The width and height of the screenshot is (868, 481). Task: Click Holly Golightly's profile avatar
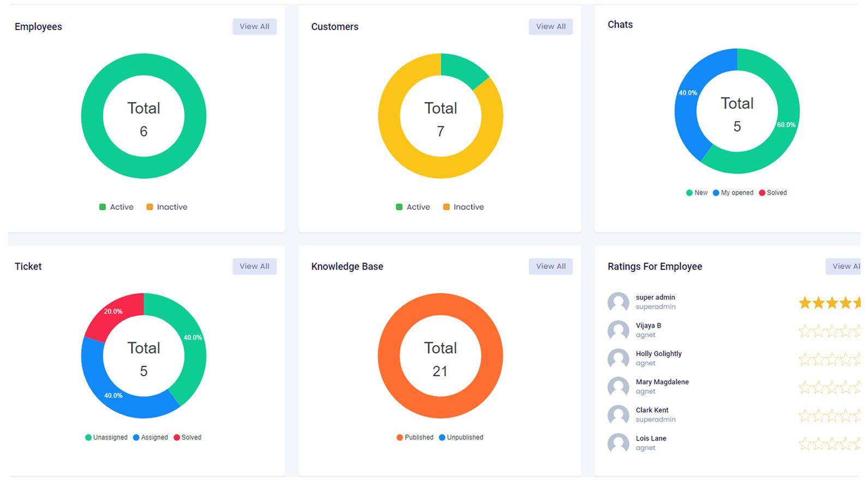point(618,359)
